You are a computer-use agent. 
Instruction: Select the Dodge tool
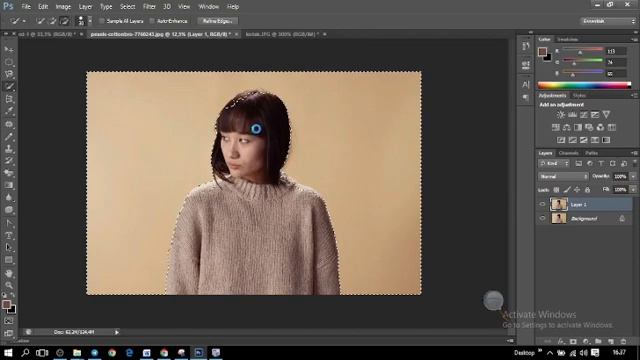pyautogui.click(x=9, y=210)
